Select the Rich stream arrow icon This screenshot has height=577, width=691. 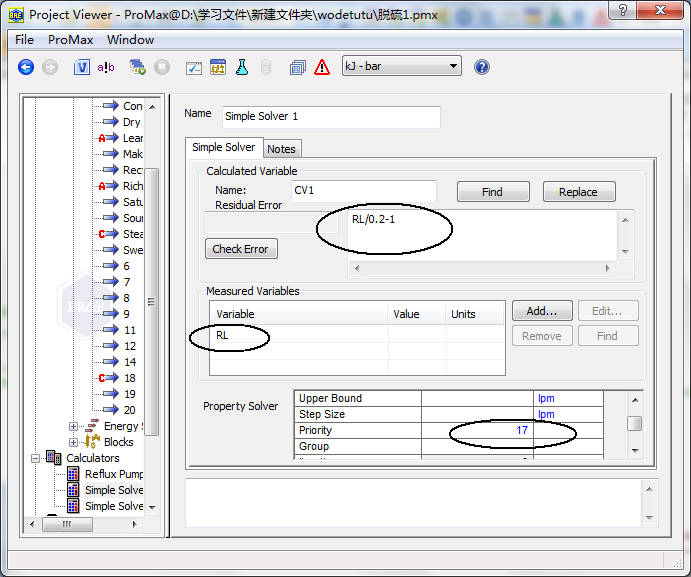(108, 186)
